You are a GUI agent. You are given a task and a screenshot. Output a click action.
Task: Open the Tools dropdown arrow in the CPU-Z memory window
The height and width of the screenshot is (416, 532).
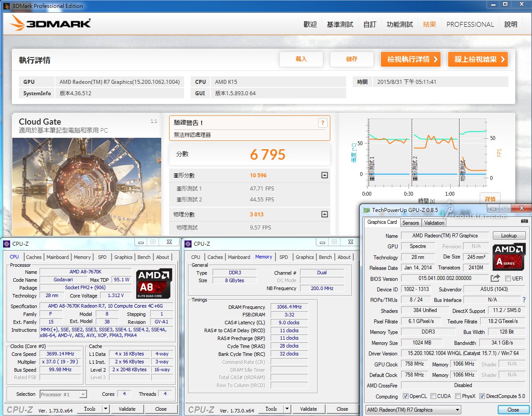click(286, 409)
